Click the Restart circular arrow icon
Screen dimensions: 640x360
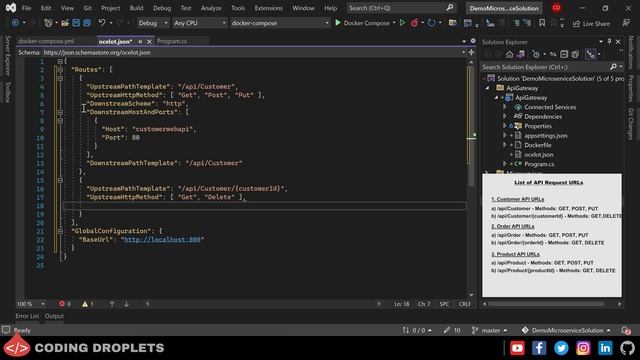coord(431,23)
